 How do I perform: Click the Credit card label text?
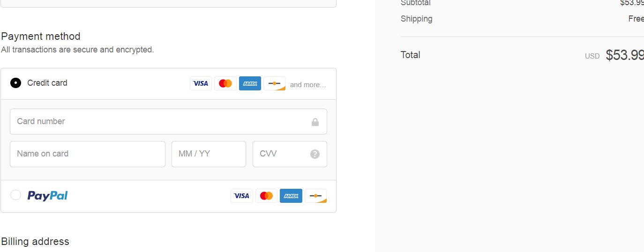47,83
